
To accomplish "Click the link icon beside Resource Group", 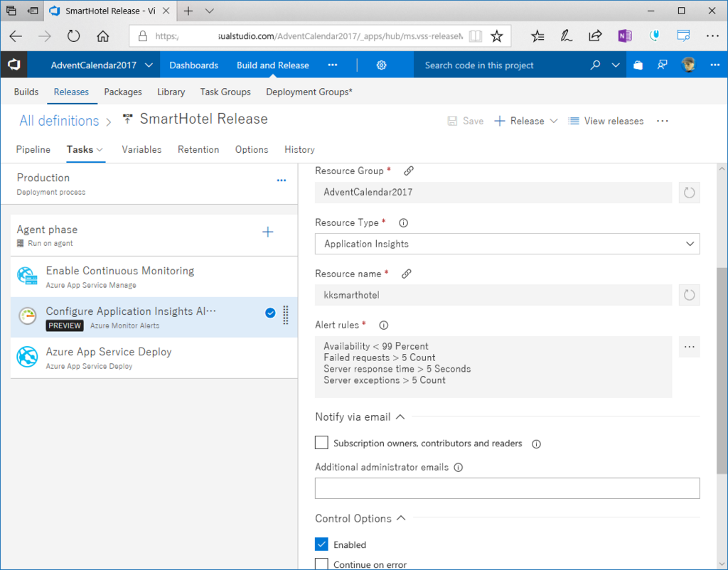I will (409, 171).
